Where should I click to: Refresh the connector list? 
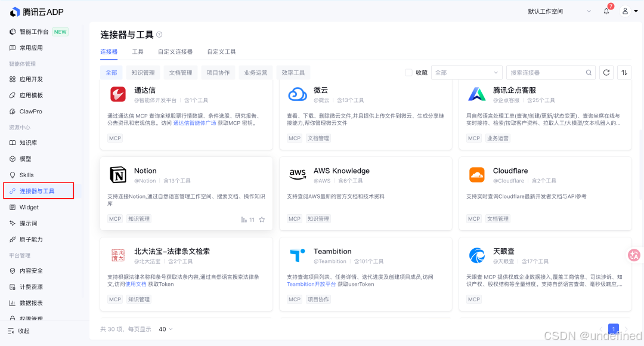pos(606,73)
